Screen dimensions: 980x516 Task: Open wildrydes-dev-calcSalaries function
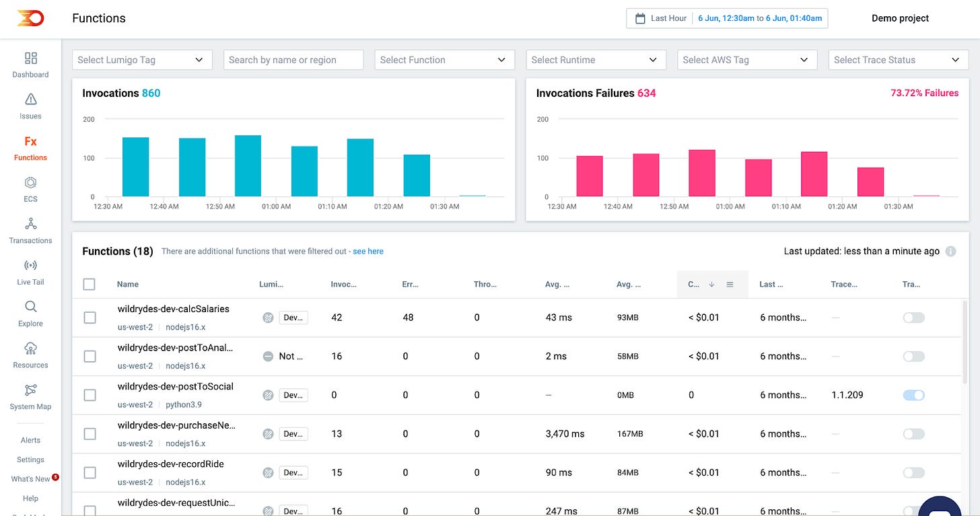173,309
